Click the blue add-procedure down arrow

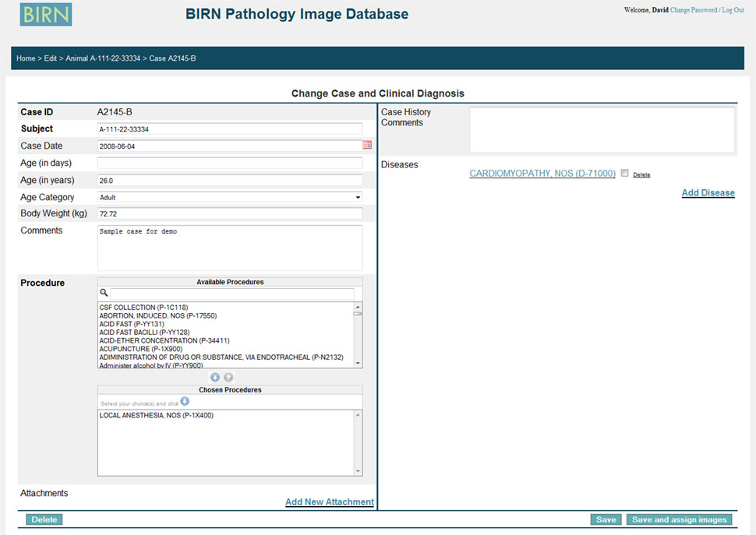click(215, 377)
